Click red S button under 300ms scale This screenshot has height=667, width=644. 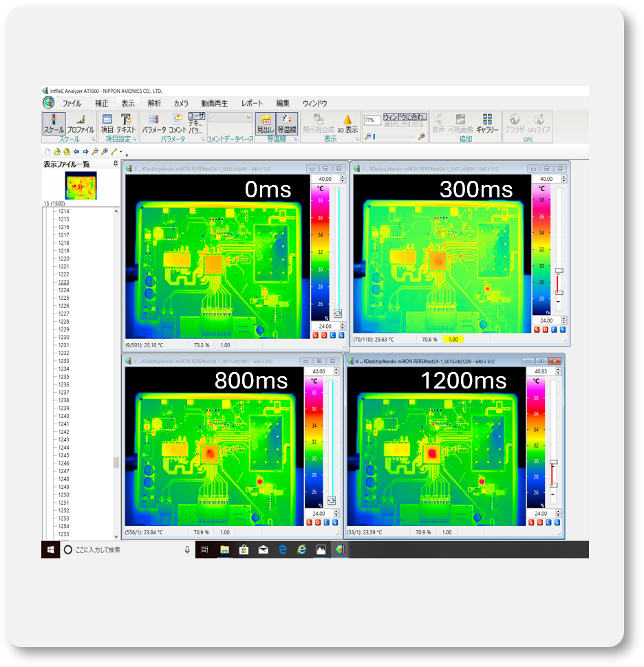[x=537, y=330]
